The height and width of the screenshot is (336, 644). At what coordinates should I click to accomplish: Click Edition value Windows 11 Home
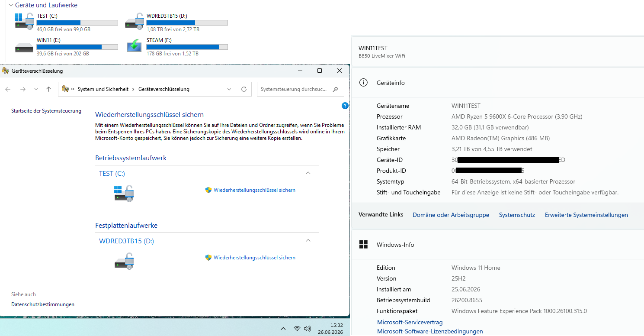476,268
